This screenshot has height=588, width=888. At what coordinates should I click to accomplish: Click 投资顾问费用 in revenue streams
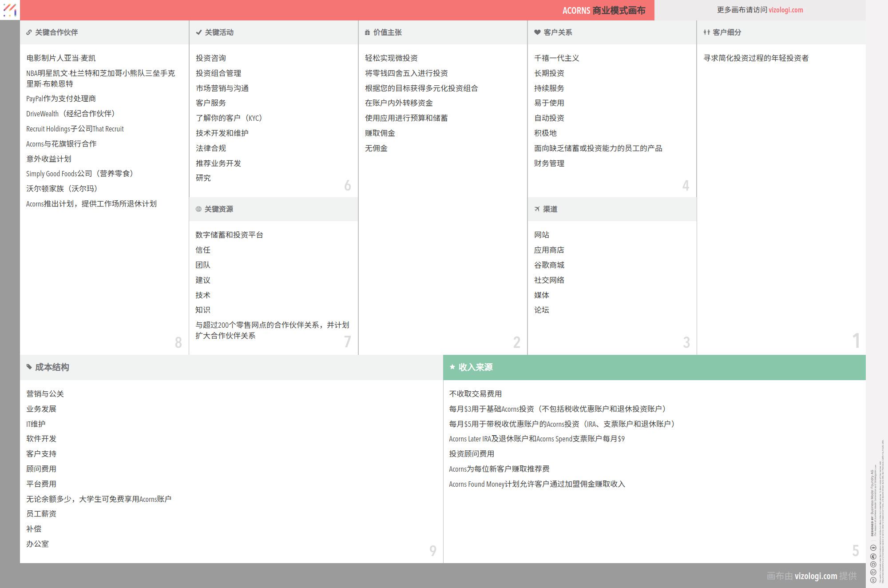(471, 454)
